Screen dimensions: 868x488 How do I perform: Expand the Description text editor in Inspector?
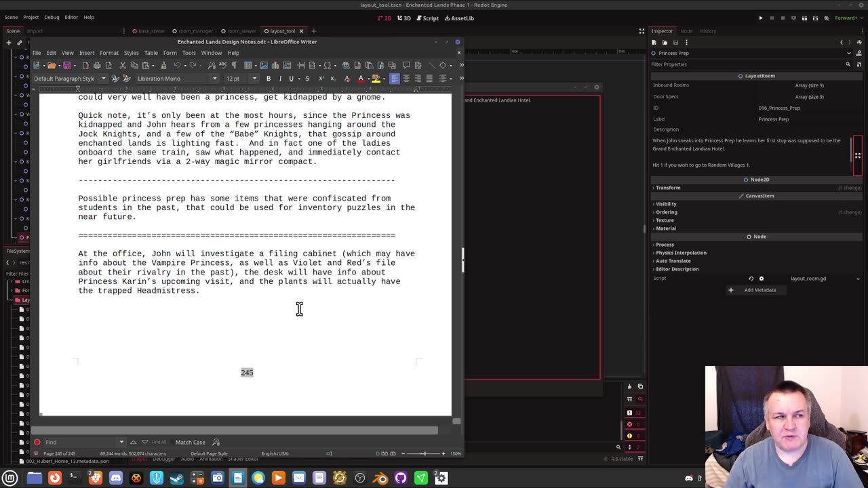[x=857, y=156]
